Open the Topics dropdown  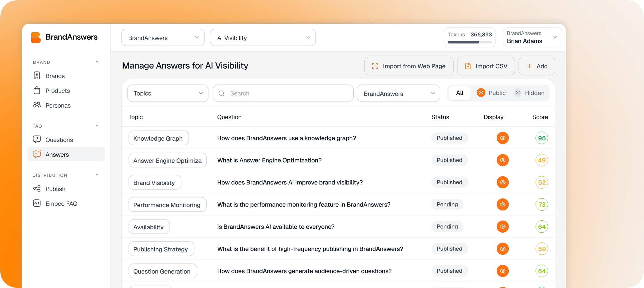point(167,93)
